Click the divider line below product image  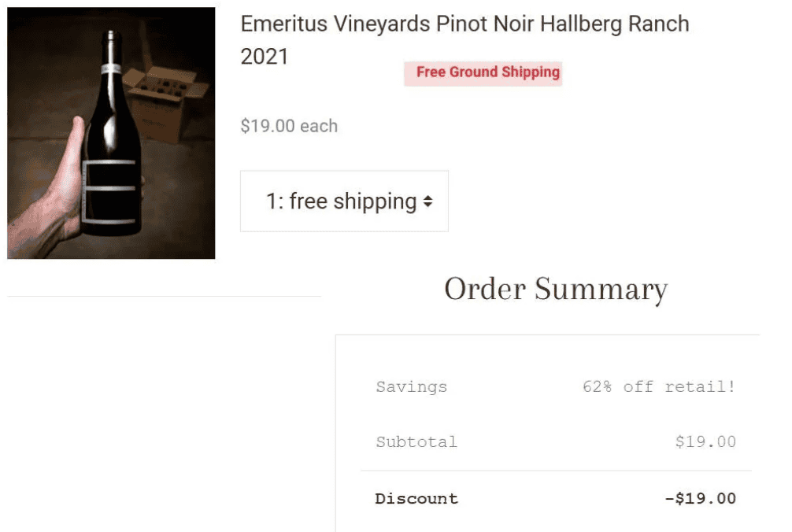[164, 297]
